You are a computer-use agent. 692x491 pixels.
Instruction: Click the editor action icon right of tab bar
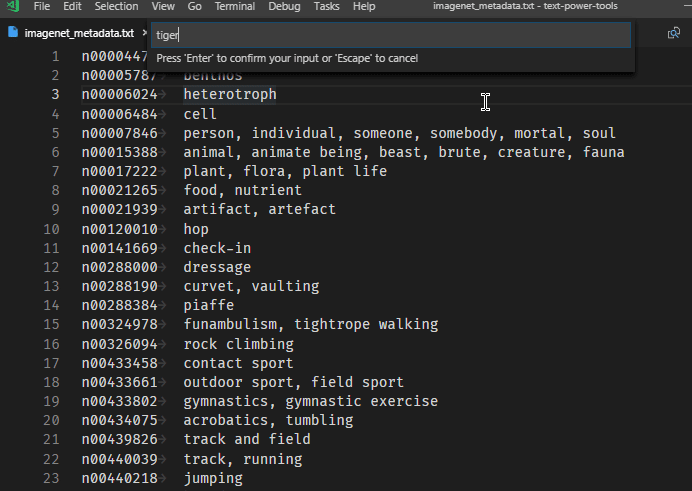(674, 33)
